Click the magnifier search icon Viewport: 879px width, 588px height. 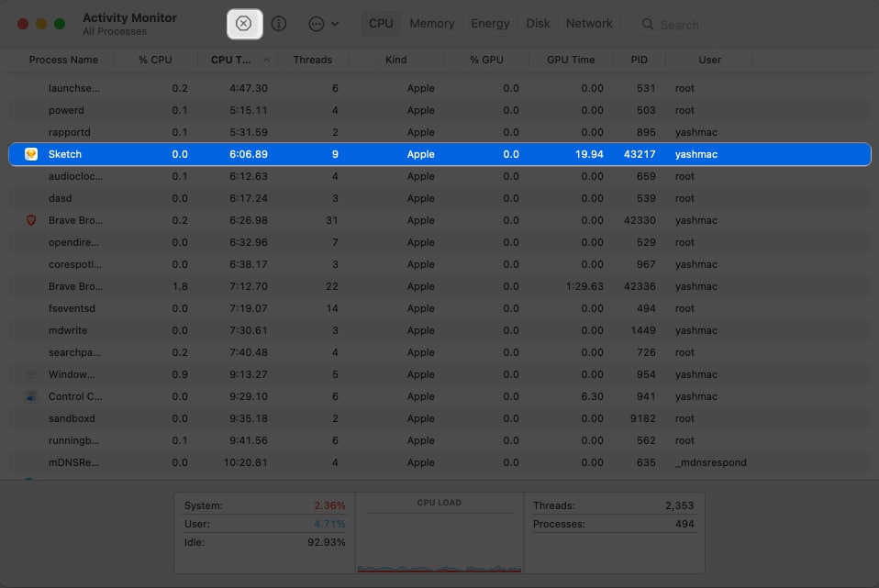point(648,24)
